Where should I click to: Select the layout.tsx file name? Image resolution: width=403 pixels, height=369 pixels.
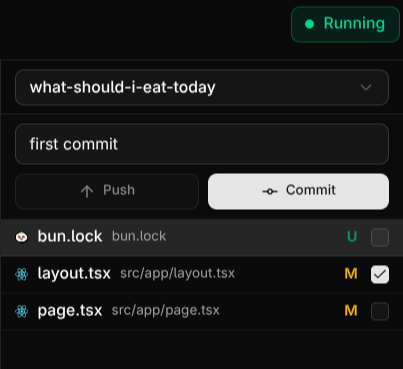(x=74, y=274)
